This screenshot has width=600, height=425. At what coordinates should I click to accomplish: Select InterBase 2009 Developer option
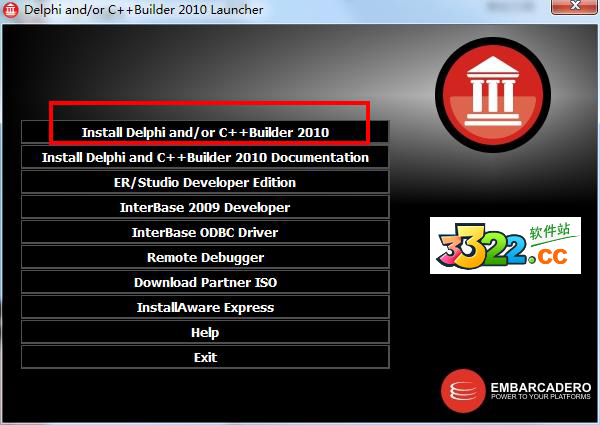pos(205,207)
